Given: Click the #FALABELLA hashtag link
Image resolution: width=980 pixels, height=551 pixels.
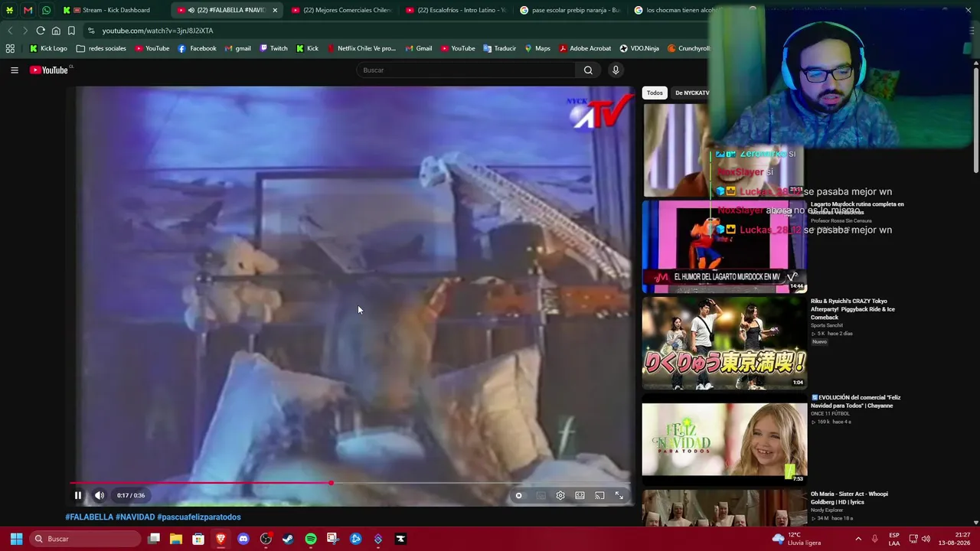Looking at the screenshot, I should [89, 517].
